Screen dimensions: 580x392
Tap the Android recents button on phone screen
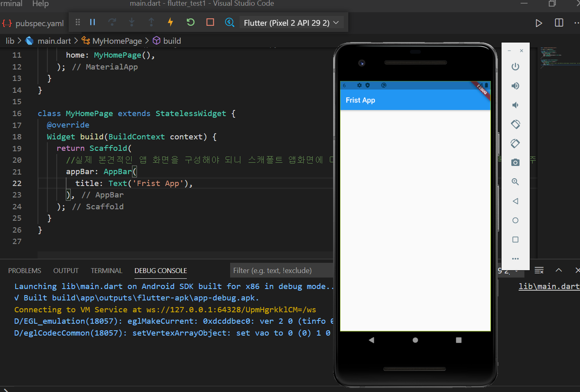click(x=459, y=340)
